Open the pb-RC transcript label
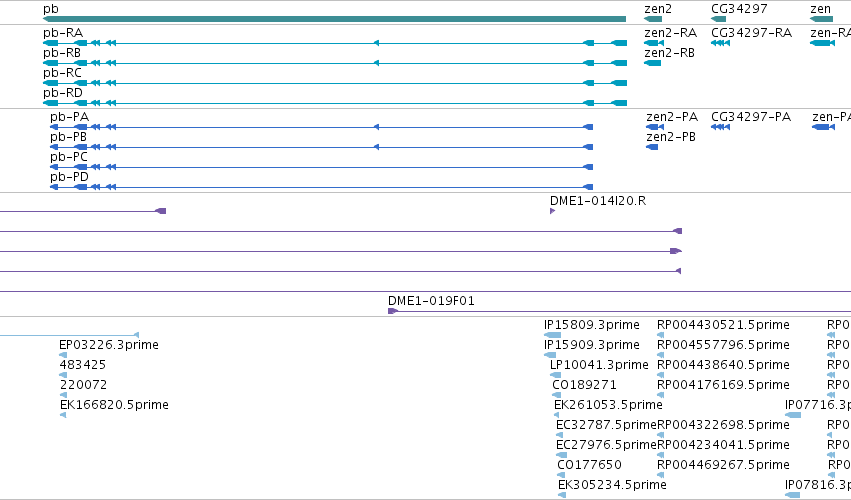 [62, 73]
